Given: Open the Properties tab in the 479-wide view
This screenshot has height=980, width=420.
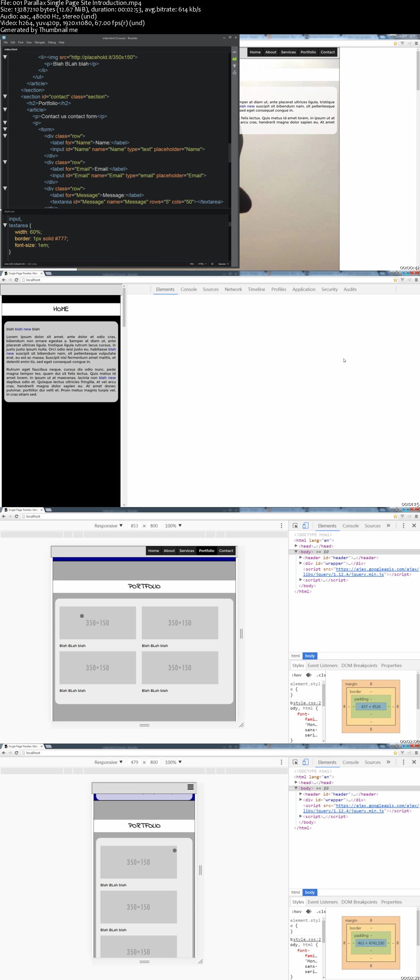Looking at the screenshot, I should point(391,902).
